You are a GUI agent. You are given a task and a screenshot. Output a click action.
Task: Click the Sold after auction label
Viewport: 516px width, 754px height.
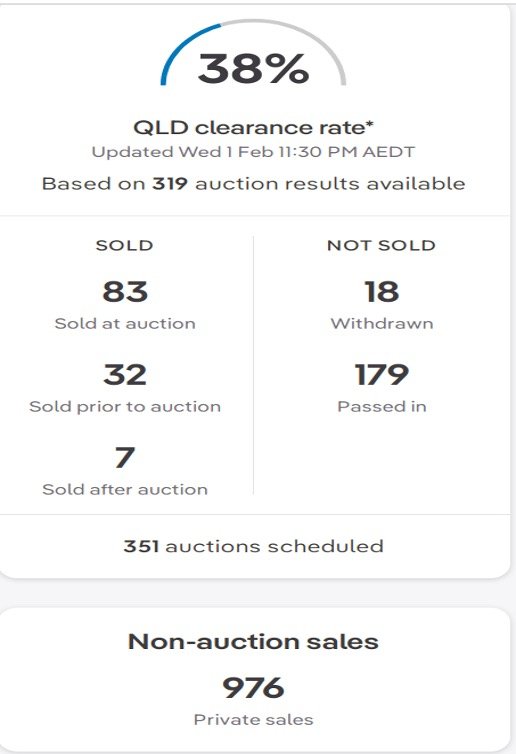tap(125, 490)
